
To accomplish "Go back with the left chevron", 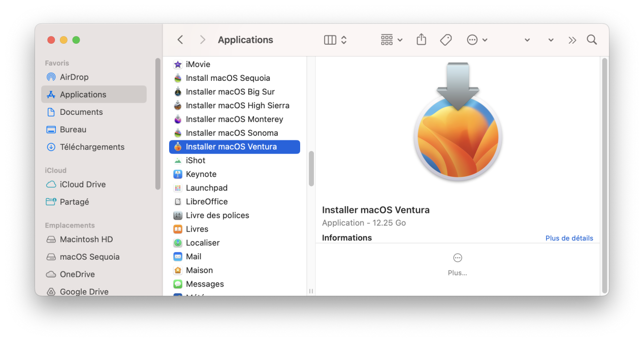I will (180, 40).
